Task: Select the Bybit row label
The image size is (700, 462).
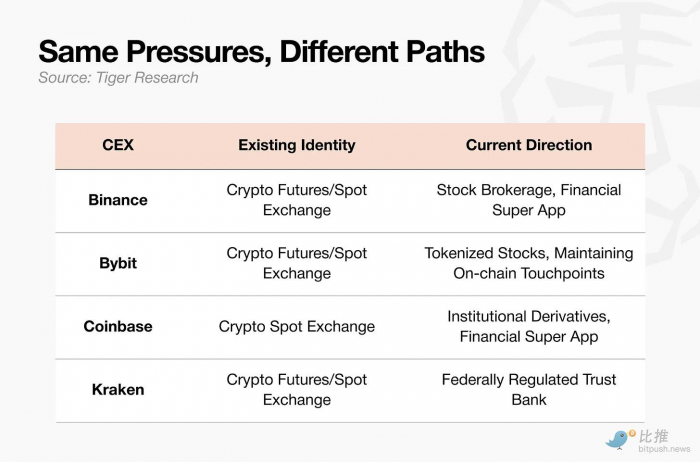Action: pos(118,263)
